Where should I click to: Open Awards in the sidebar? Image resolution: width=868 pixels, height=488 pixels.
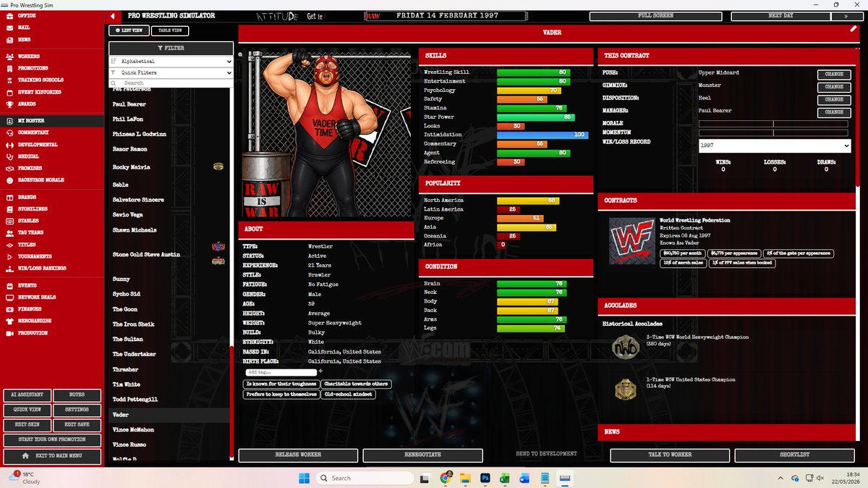27,104
